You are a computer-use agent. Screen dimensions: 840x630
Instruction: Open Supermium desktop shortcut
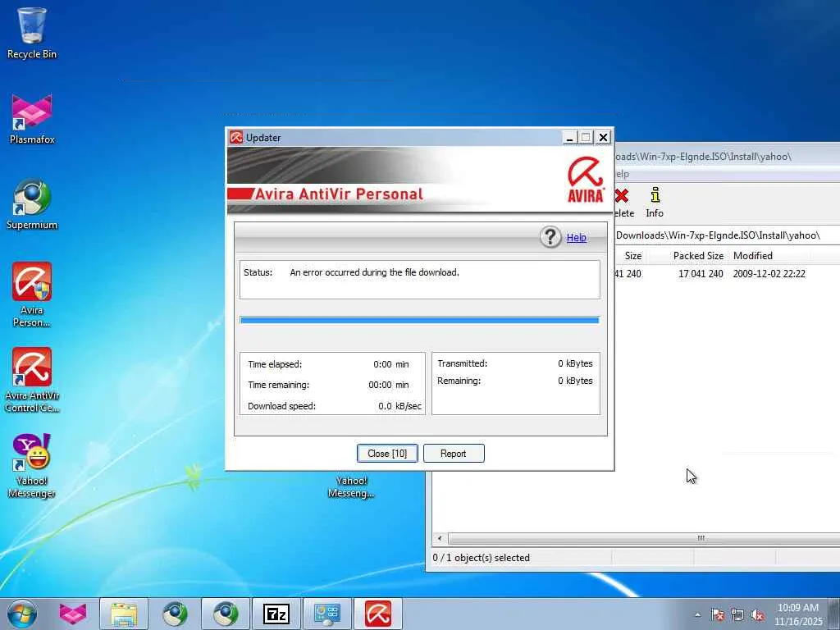point(32,204)
